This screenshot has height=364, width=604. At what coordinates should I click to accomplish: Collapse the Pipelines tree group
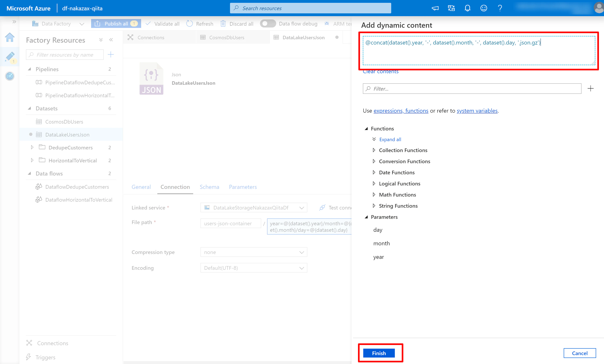click(29, 69)
